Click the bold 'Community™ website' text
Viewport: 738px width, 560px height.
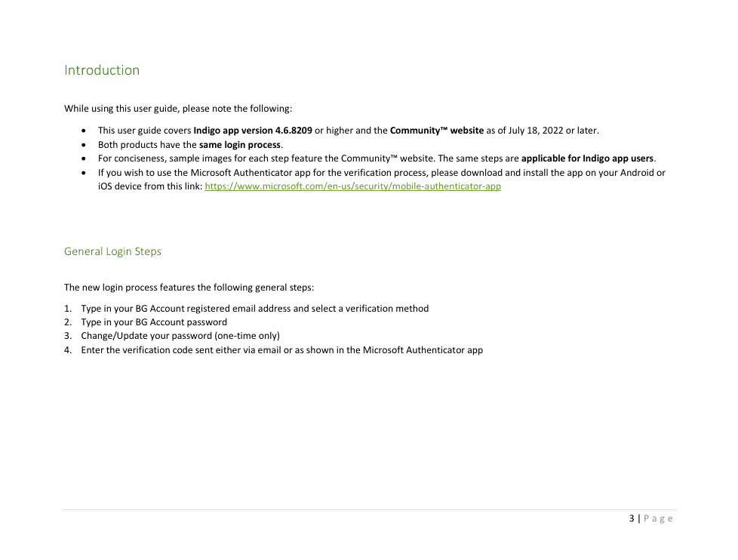coord(436,131)
